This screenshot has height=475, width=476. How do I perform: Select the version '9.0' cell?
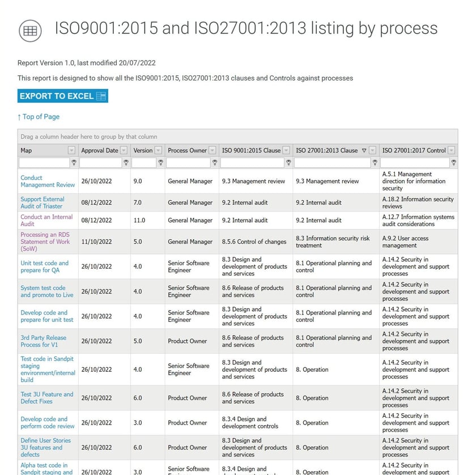148,181
